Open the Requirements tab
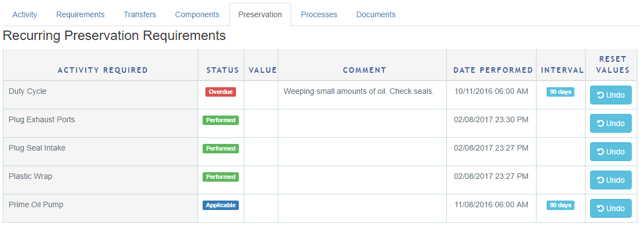The image size is (644, 225). coord(81,15)
